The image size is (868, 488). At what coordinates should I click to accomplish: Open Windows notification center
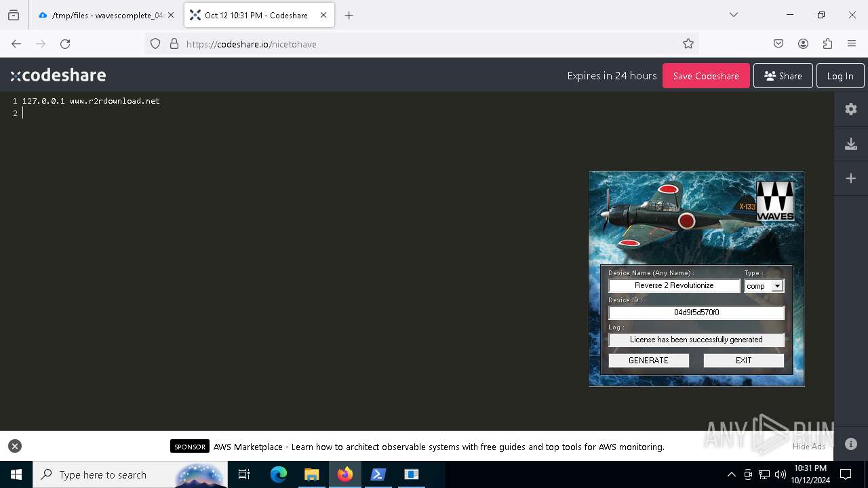[846, 474]
